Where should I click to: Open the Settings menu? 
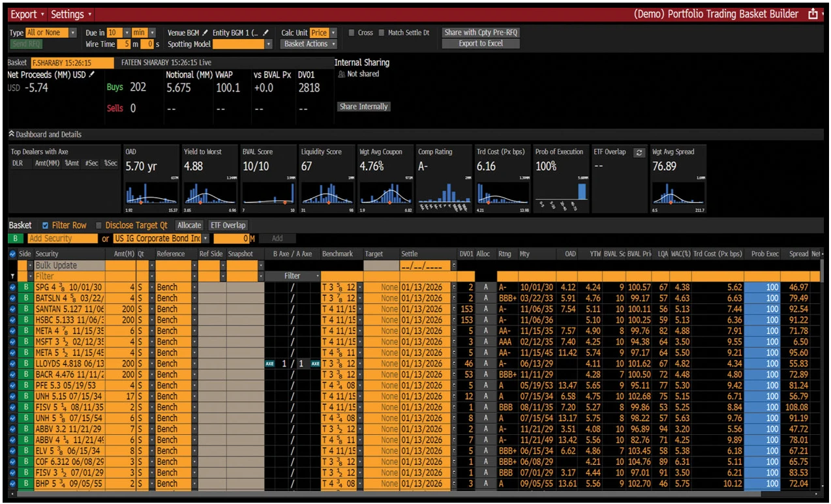click(68, 13)
